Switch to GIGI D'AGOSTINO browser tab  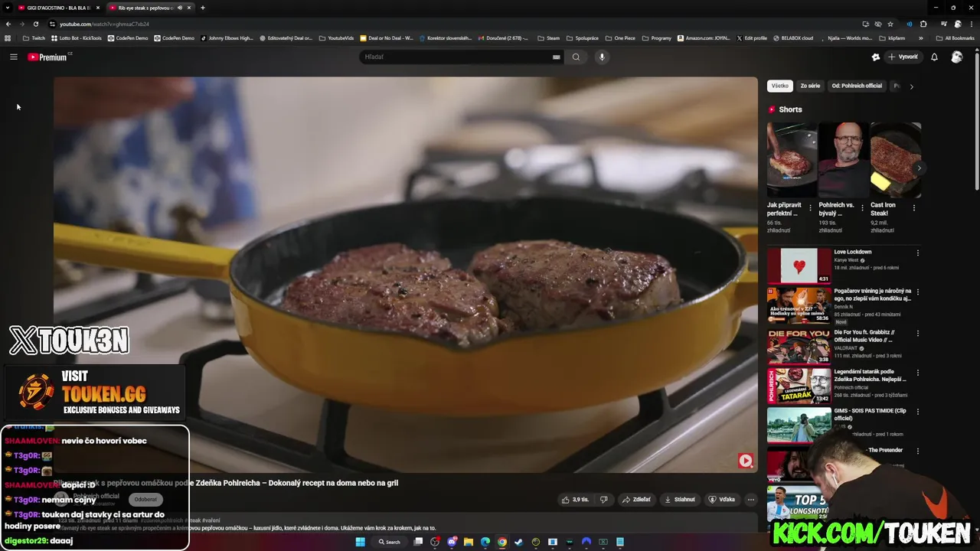57,8
